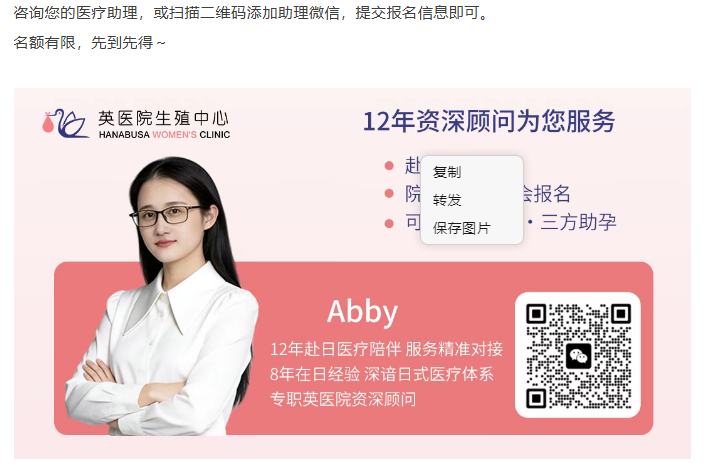Click the red bullet before 院
The image size is (712, 473).
coord(389,194)
